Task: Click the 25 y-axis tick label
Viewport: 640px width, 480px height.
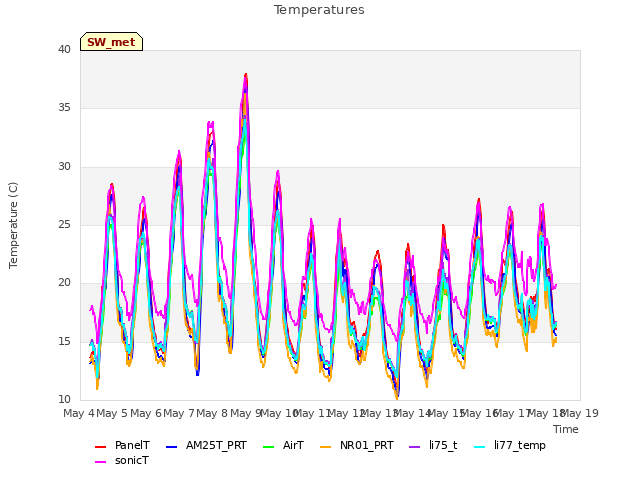Action: click(x=64, y=224)
